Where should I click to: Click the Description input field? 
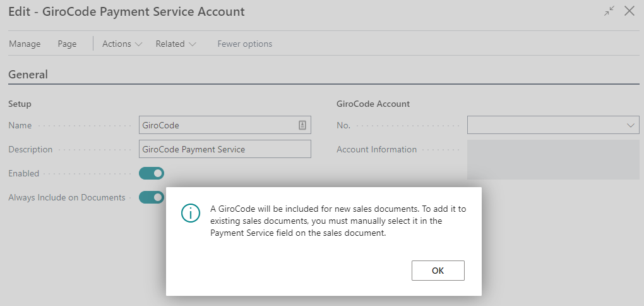(224, 149)
